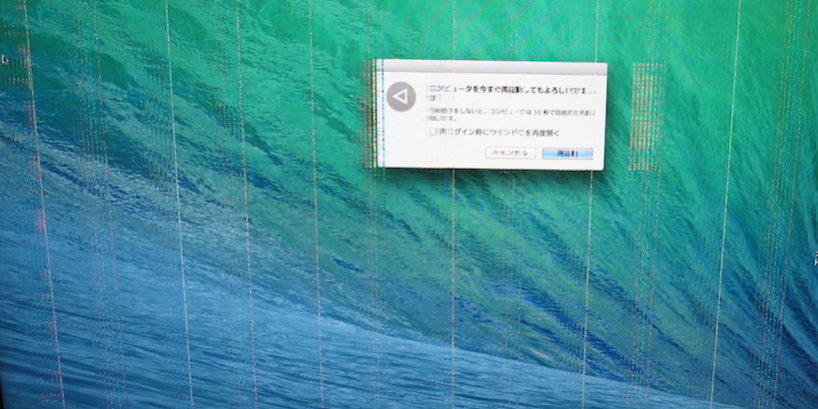Click the desktop wallpaper below the dialog

tap(490, 260)
